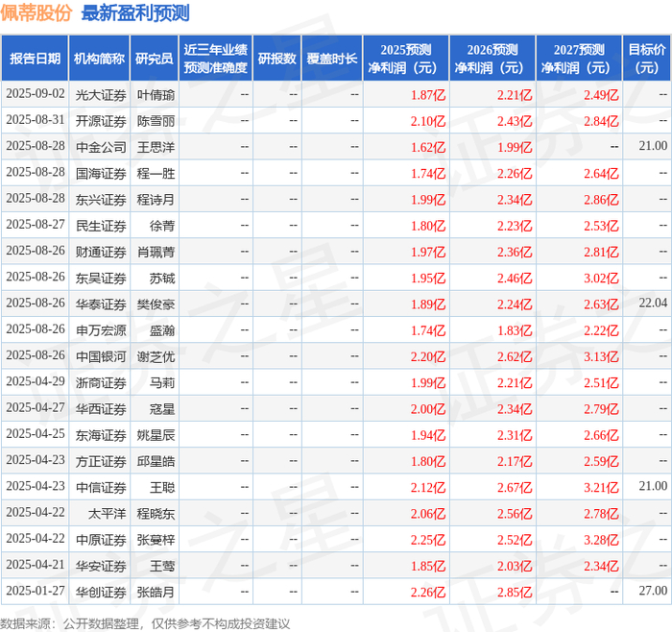
Task: Click 2026 forecast value 1.83亿
Action: (x=515, y=330)
